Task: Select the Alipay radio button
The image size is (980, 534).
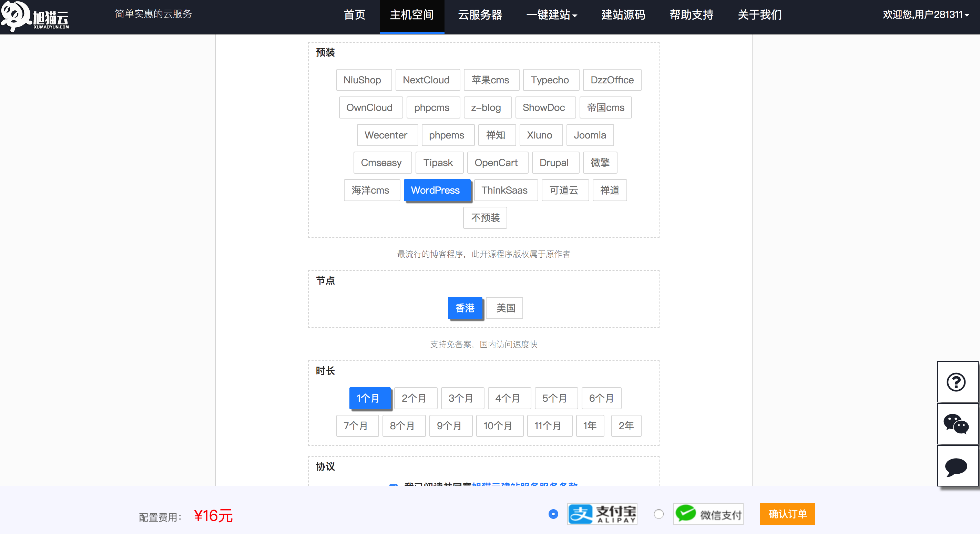Action: (553, 514)
